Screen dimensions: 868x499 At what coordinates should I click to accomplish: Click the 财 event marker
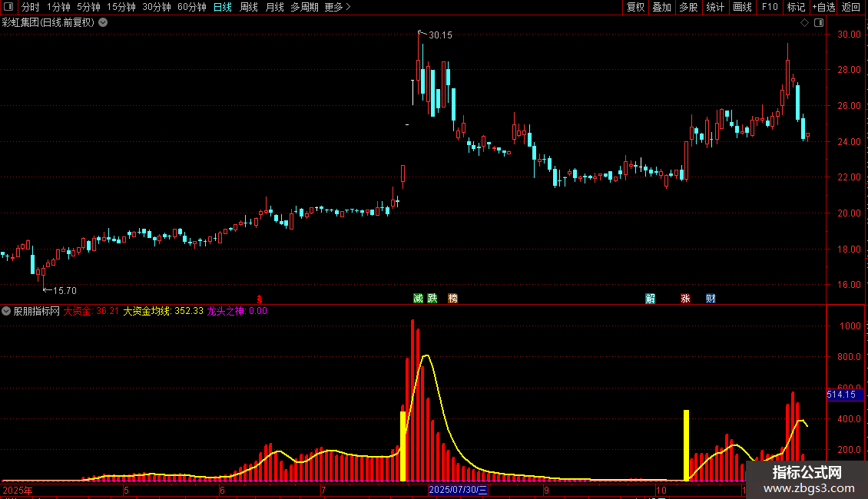click(x=711, y=298)
